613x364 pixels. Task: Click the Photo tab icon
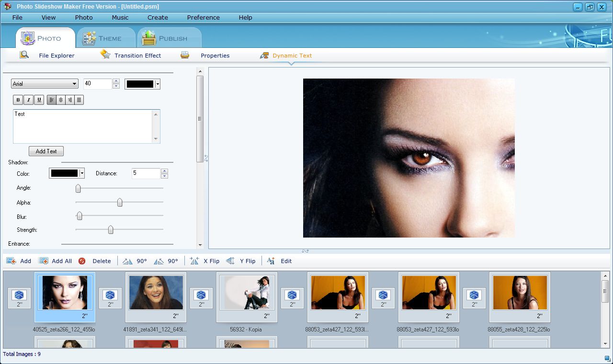tap(28, 38)
